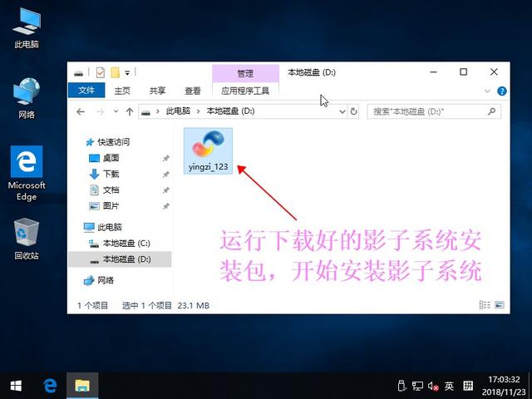The height and width of the screenshot is (399, 532).
Task: Expand the ribbon with the chevron arrow
Action: pos(488,91)
